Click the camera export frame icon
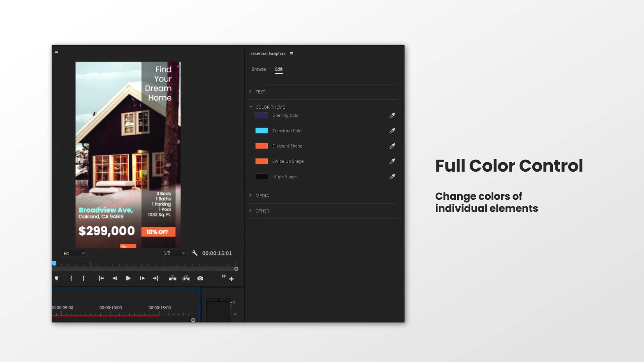The height and width of the screenshot is (362, 644). [200, 278]
